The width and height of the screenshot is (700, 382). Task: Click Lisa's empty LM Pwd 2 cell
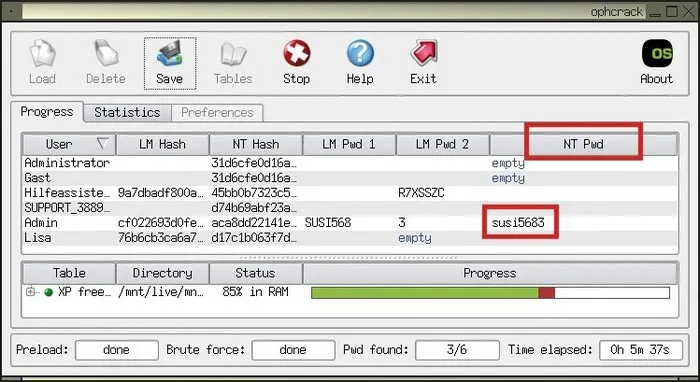[x=415, y=238]
